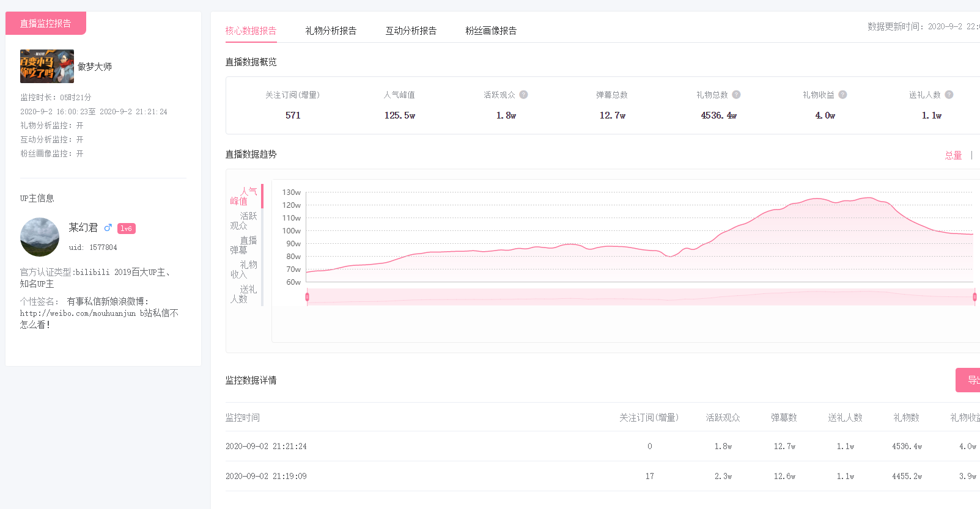Open the live stream cover thumbnail
This screenshot has height=509, width=980.
(47, 66)
